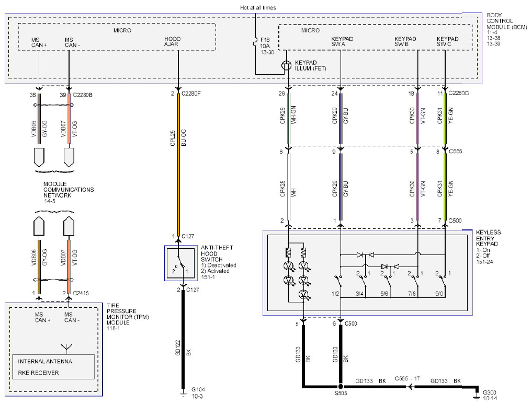Viewport: 532px width, 405px height.
Task: Select the S505 splice dot
Action: pos(341,386)
